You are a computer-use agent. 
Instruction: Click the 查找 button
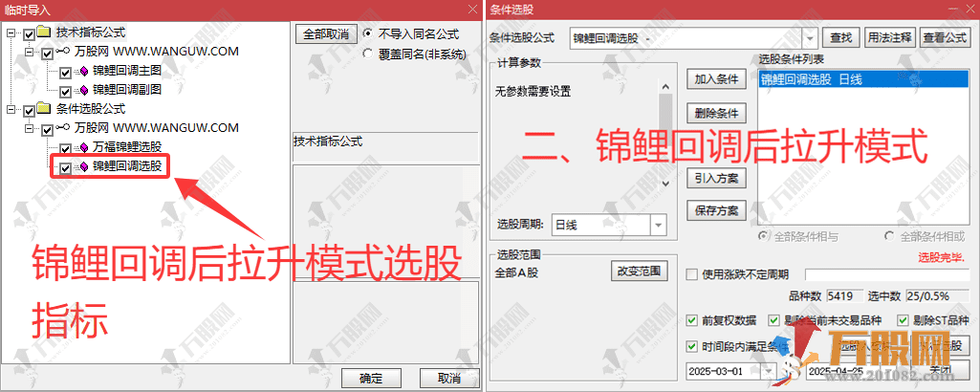[840, 37]
